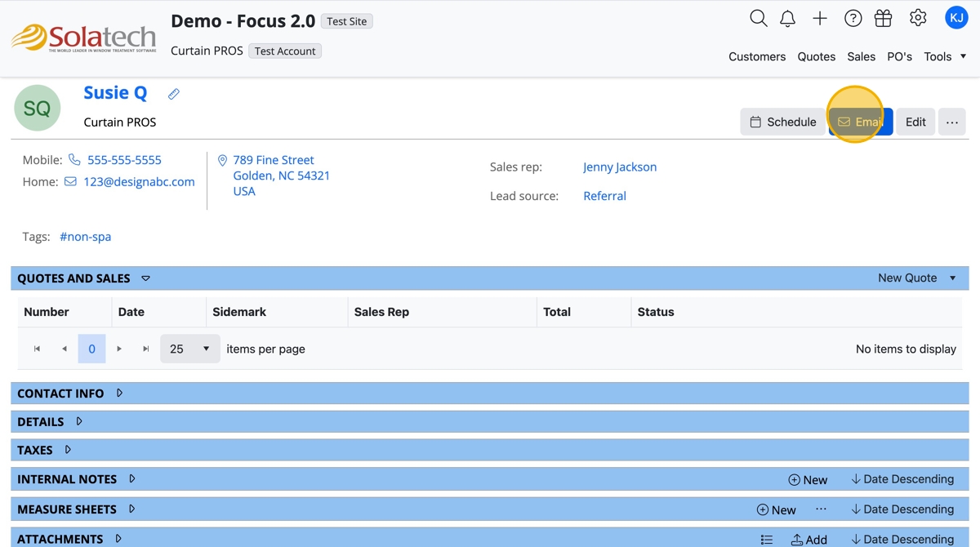The height and width of the screenshot is (547, 980).
Task: Expand the Taxes section
Action: (68, 450)
